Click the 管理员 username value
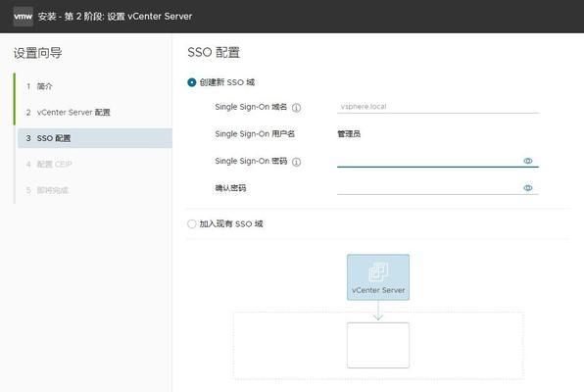The height and width of the screenshot is (392, 584). click(349, 134)
